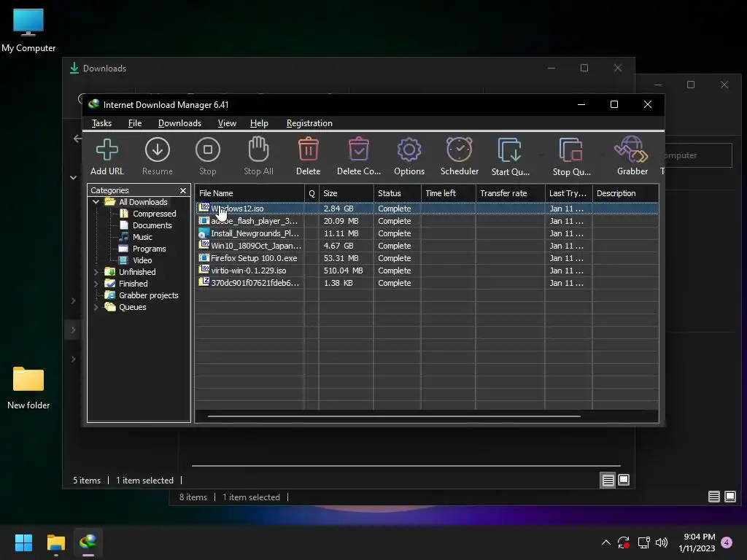
Task: Click the Delete Completed toolbar icon
Action: tap(359, 149)
